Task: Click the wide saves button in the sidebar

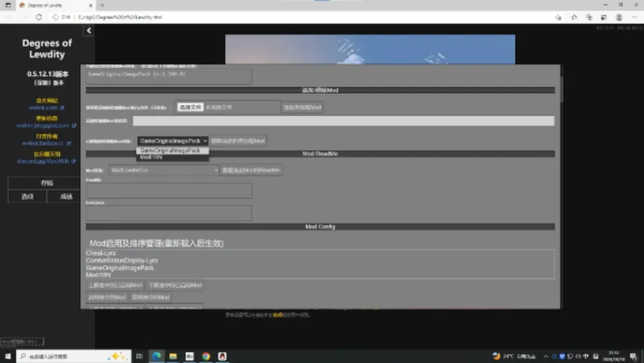Action: click(46, 183)
